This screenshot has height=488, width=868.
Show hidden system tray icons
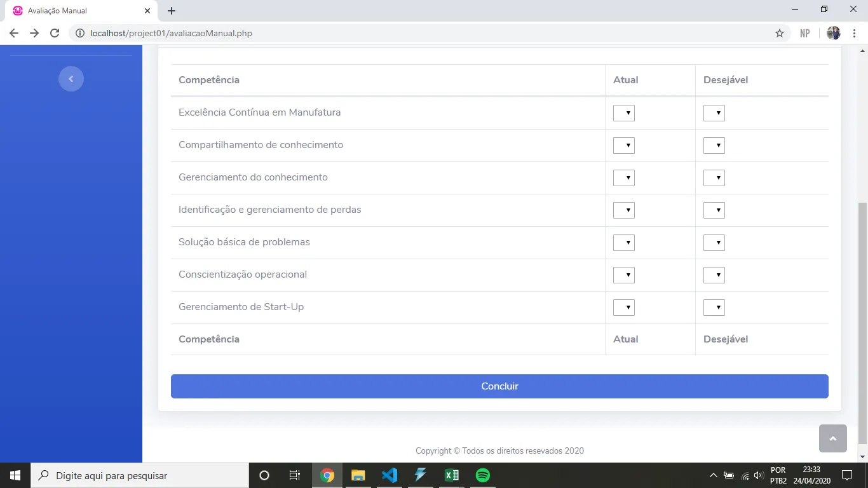coord(714,475)
